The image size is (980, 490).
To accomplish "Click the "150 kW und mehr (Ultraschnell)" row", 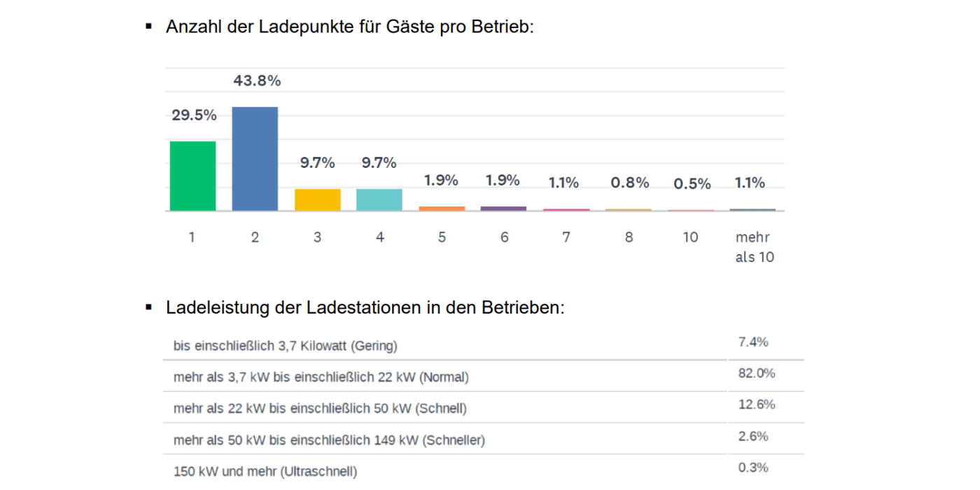I will [265, 472].
